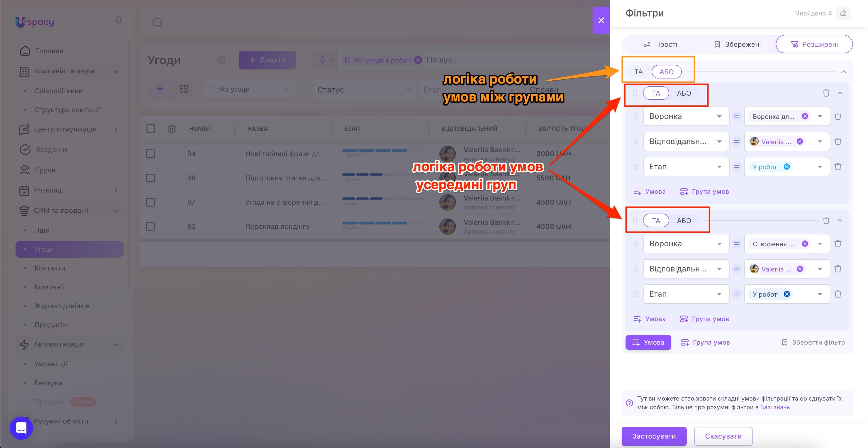Click the pin icon at the sidebar top

119,21
